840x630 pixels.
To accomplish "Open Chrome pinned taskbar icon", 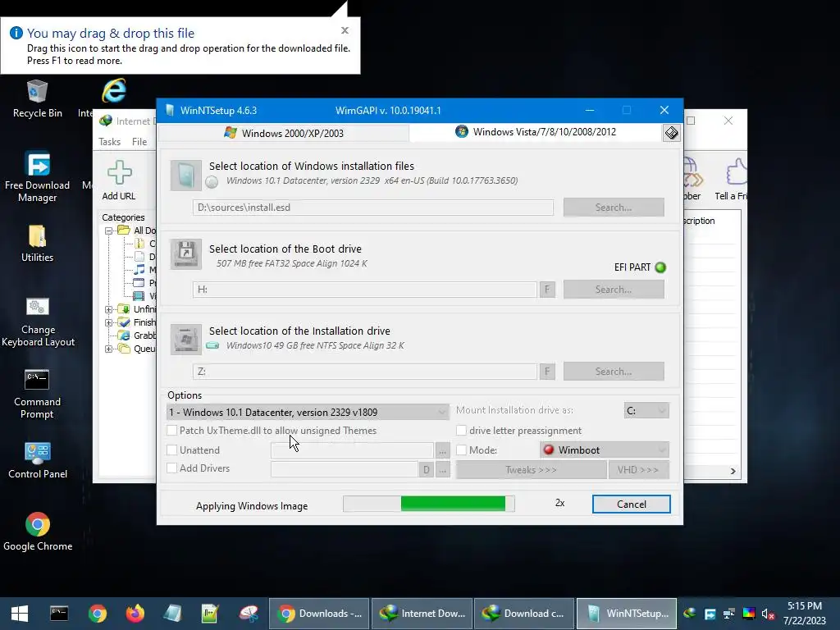I will tap(98, 614).
